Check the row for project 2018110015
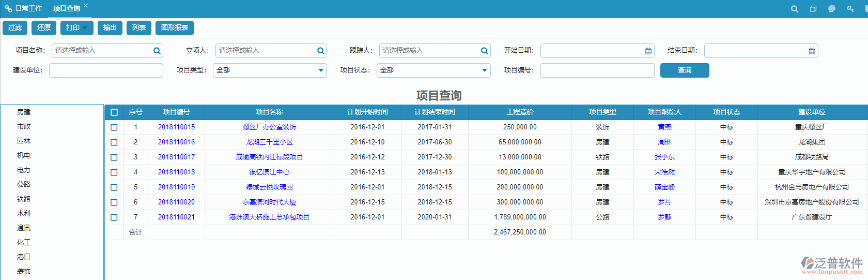Image resolution: width=868 pixels, height=280 pixels. pos(114,127)
